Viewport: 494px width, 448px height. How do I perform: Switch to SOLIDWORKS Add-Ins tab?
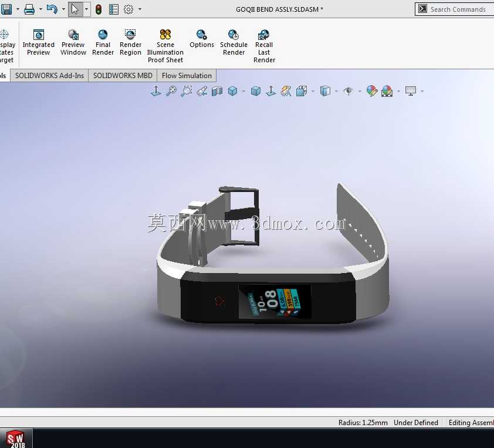click(49, 76)
